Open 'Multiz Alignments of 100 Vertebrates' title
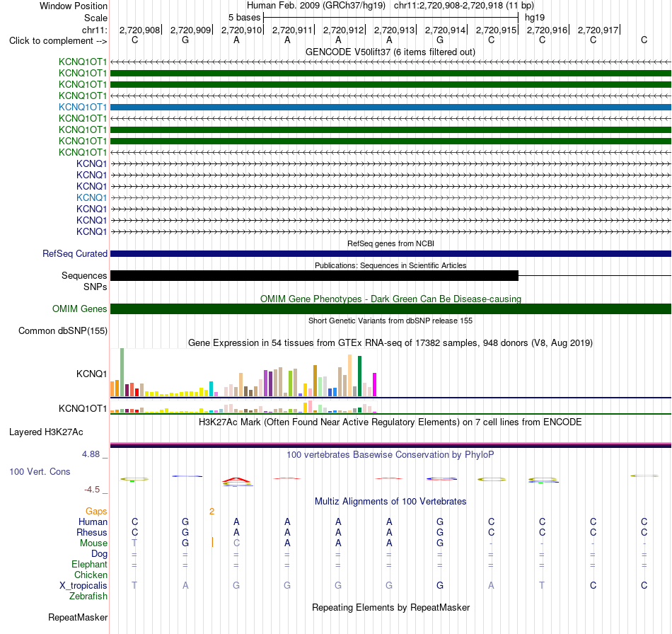Screen dimensions: 672x634 pyautogui.click(x=390, y=502)
